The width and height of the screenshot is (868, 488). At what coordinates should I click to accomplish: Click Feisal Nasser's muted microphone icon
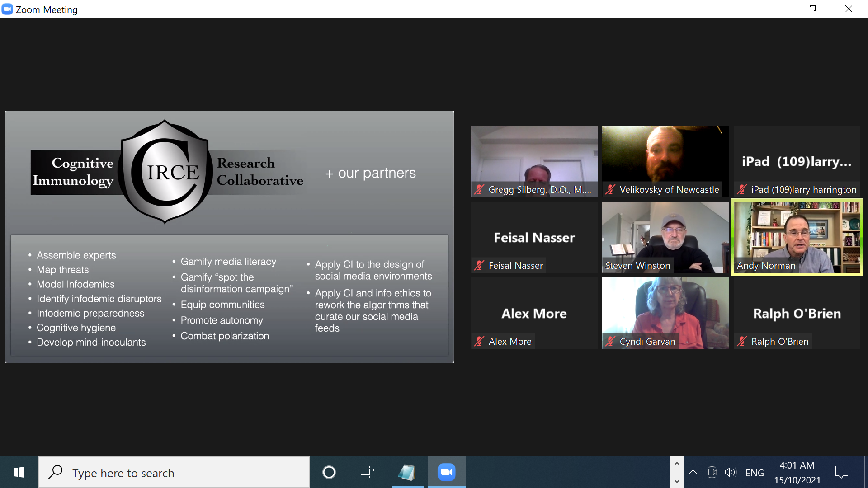pos(479,266)
